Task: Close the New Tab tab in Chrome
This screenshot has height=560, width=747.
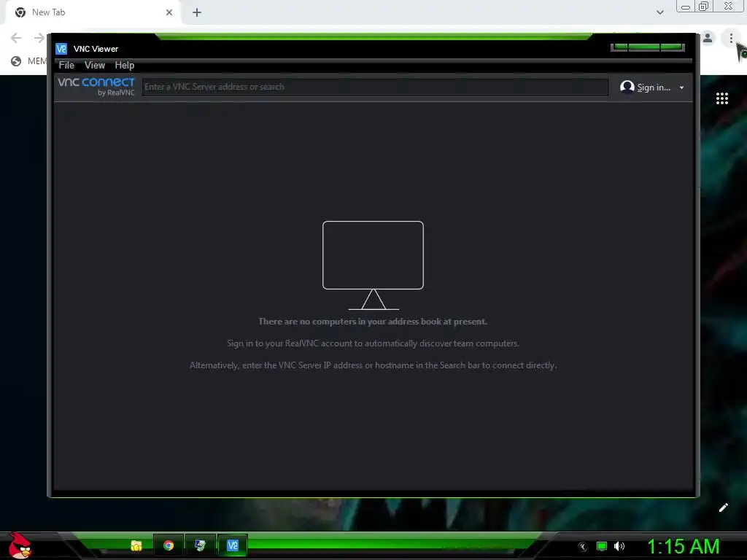Action: click(x=169, y=12)
